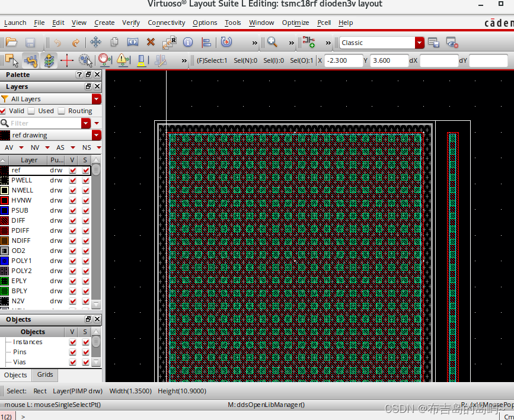Open the Classic workspace dropdown
This screenshot has width=514, height=420.
tap(420, 43)
